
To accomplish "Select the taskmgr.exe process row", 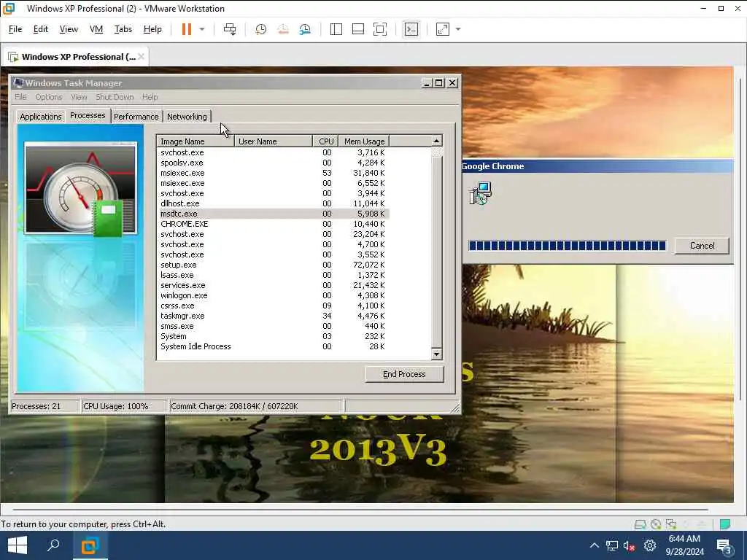I will [x=274, y=316].
